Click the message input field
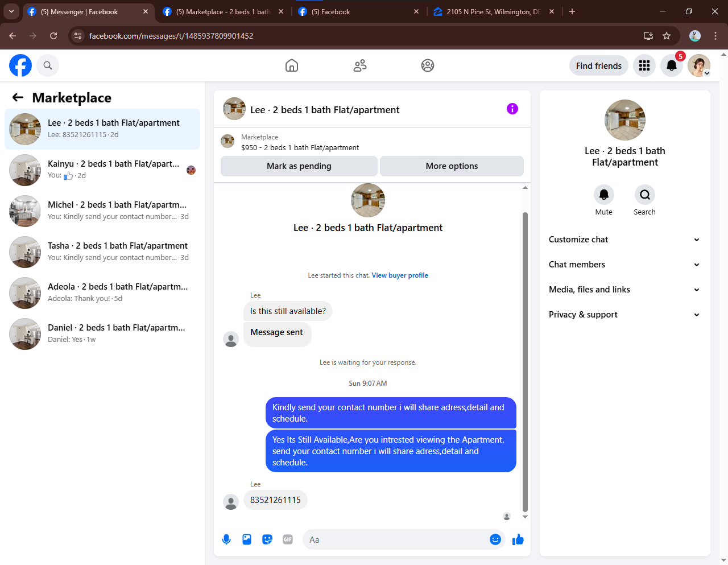This screenshot has width=728, height=565. pos(395,539)
